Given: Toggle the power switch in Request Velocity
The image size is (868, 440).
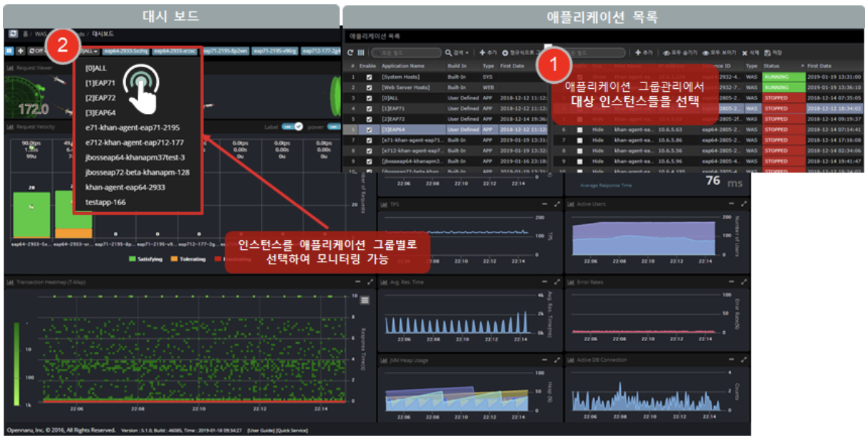Looking at the screenshot, I should [x=334, y=126].
